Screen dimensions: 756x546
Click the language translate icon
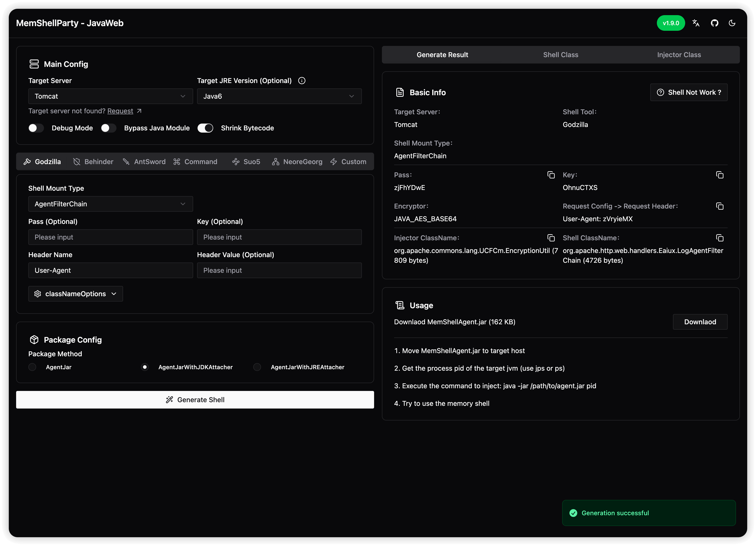tap(696, 23)
